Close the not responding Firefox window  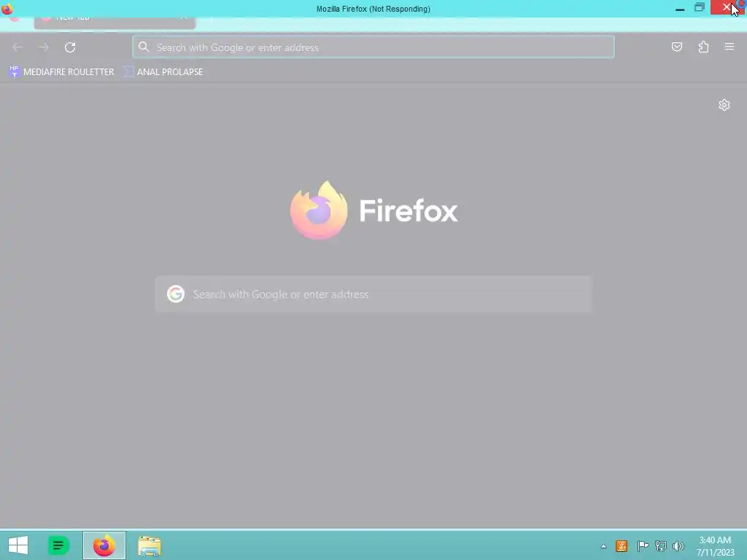[x=728, y=7]
